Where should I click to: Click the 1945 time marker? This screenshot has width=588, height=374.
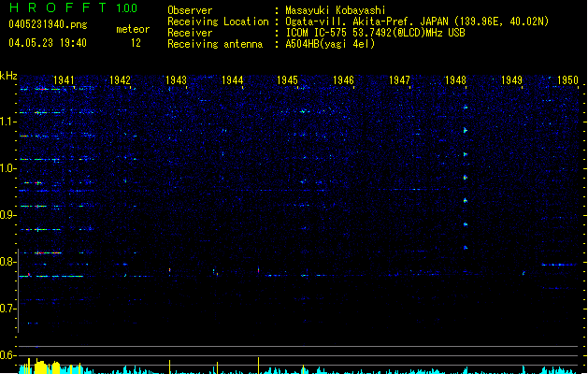287,79
